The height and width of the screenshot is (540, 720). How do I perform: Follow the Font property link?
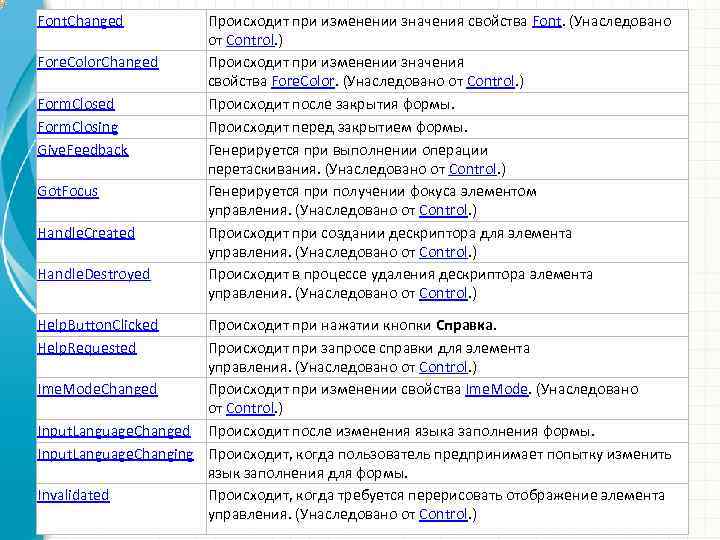[x=547, y=21]
